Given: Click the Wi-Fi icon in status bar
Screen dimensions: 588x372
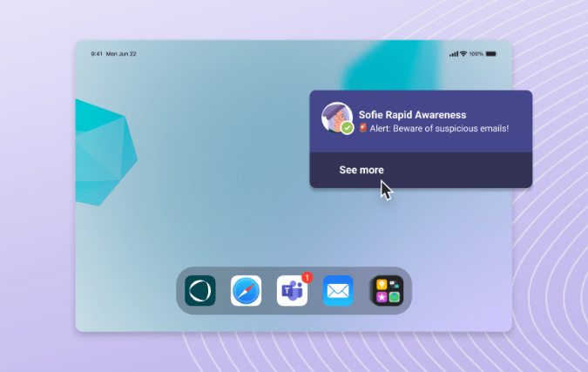Looking at the screenshot, I should point(463,54).
